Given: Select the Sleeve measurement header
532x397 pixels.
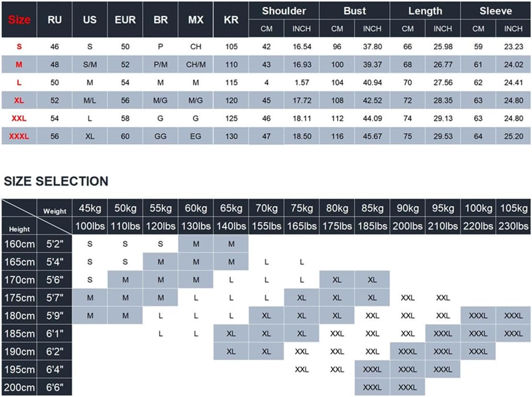Looking at the screenshot, I should click(496, 11).
